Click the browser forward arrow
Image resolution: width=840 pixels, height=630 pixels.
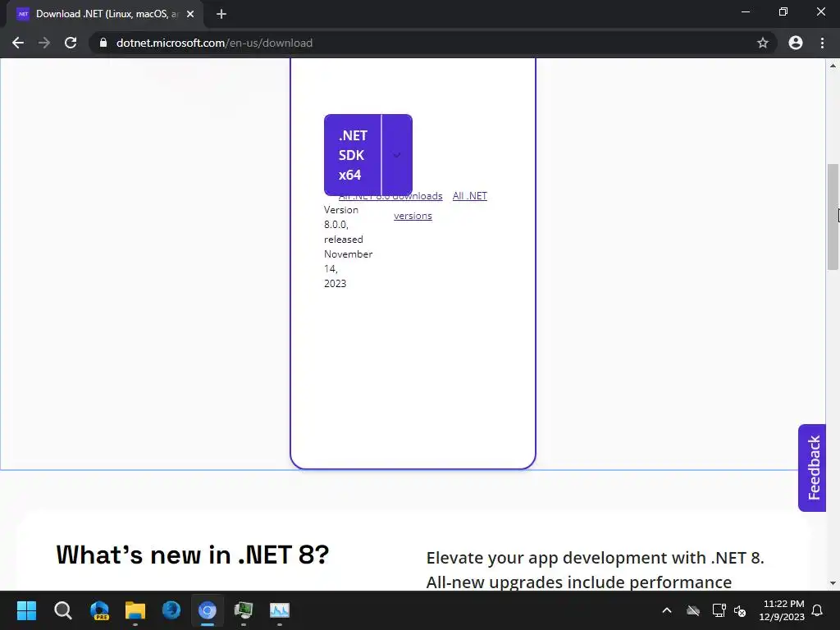(x=44, y=43)
